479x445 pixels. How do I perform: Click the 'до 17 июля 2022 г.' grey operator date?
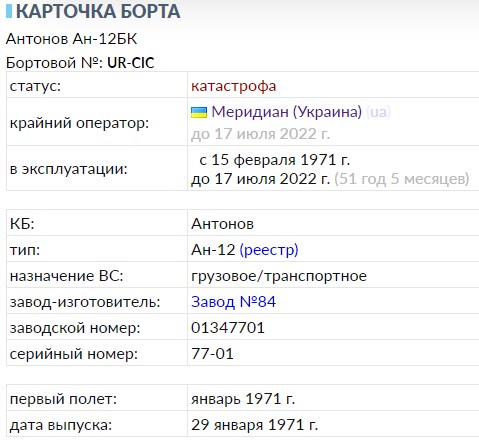[260, 134]
